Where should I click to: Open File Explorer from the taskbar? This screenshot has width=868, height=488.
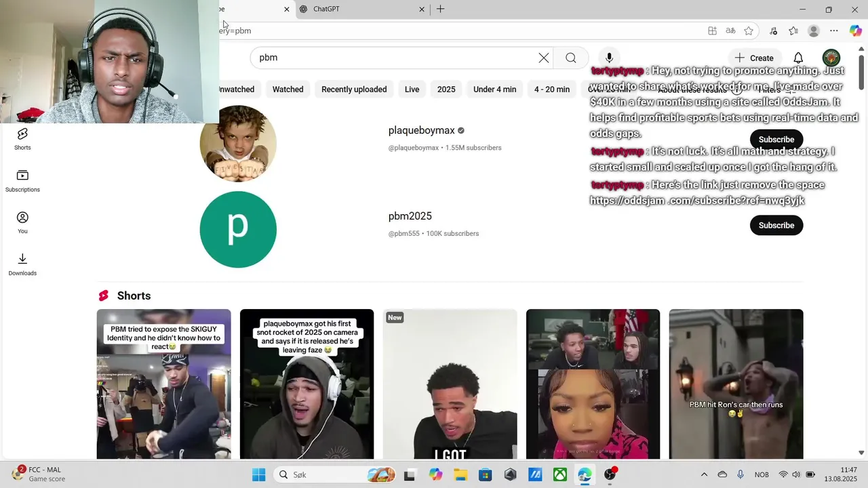coord(460,475)
